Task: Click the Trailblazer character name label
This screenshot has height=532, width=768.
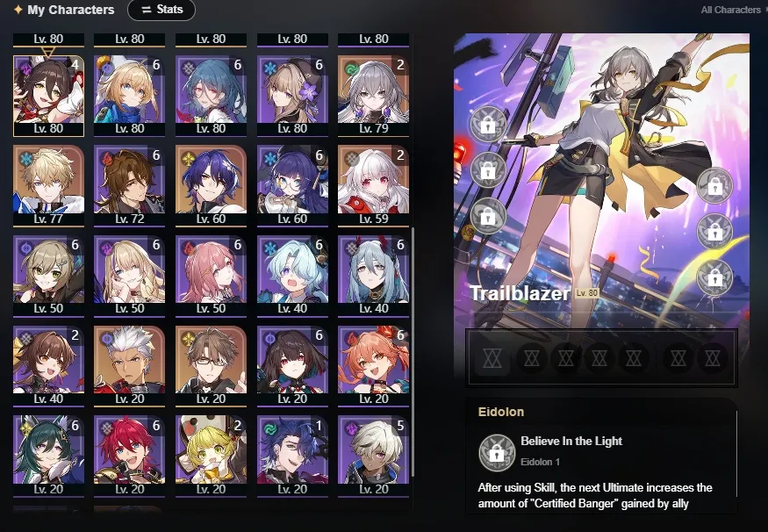Action: pyautogui.click(x=520, y=293)
